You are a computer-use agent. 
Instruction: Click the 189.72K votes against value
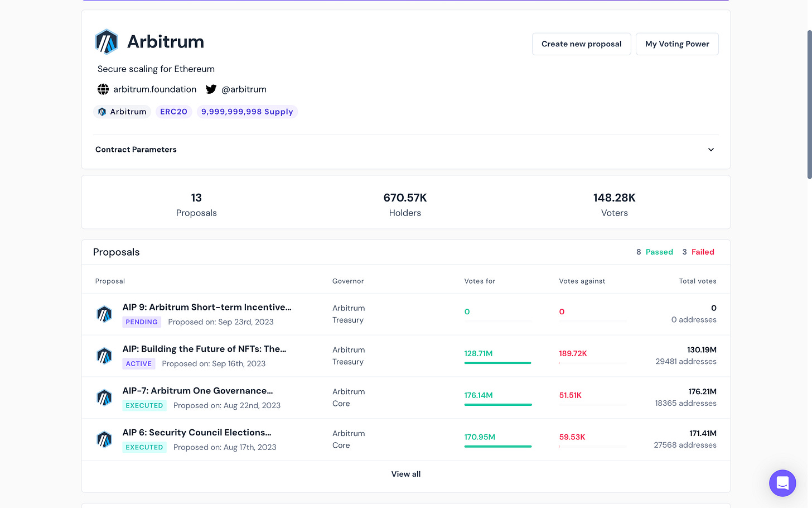(573, 353)
